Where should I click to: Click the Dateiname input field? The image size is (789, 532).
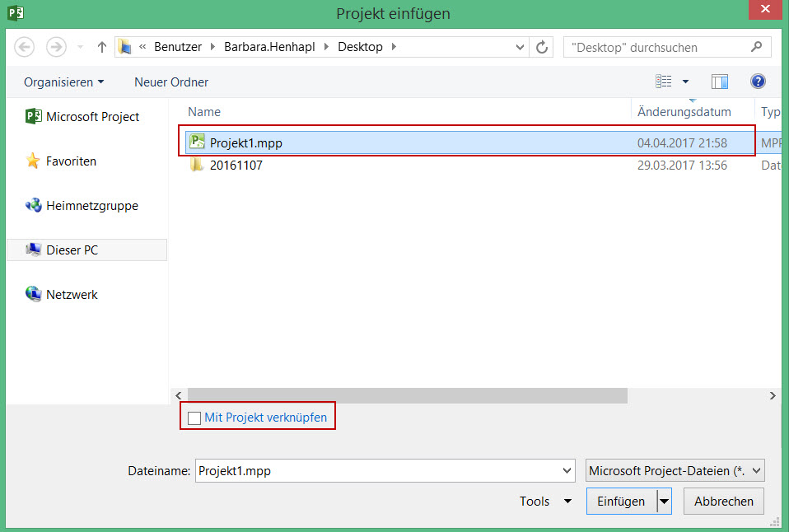[x=385, y=471]
